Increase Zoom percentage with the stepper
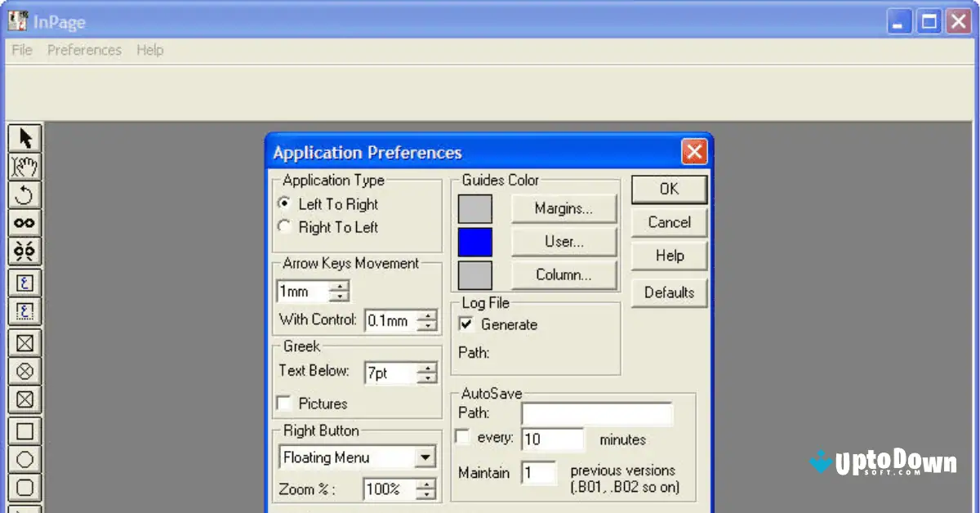The width and height of the screenshot is (980, 513). coord(426,485)
